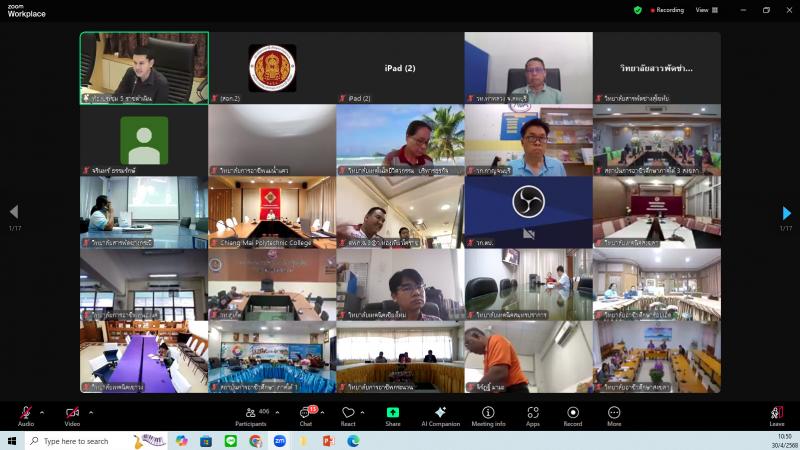Click the green Share screen button
Image resolution: width=800 pixels, height=450 pixels.
click(393, 416)
